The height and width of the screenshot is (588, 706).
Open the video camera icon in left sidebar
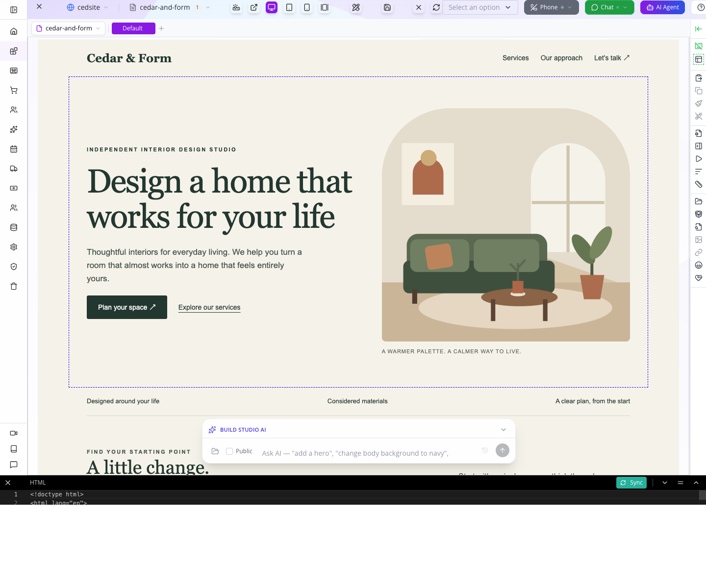(14, 433)
